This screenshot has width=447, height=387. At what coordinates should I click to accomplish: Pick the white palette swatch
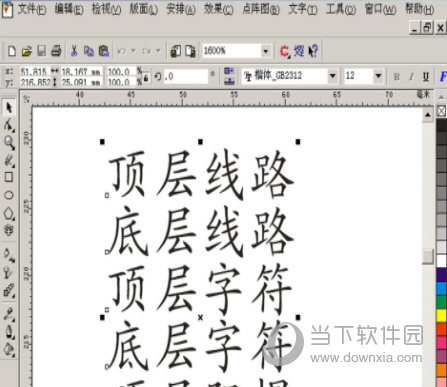coord(442,260)
